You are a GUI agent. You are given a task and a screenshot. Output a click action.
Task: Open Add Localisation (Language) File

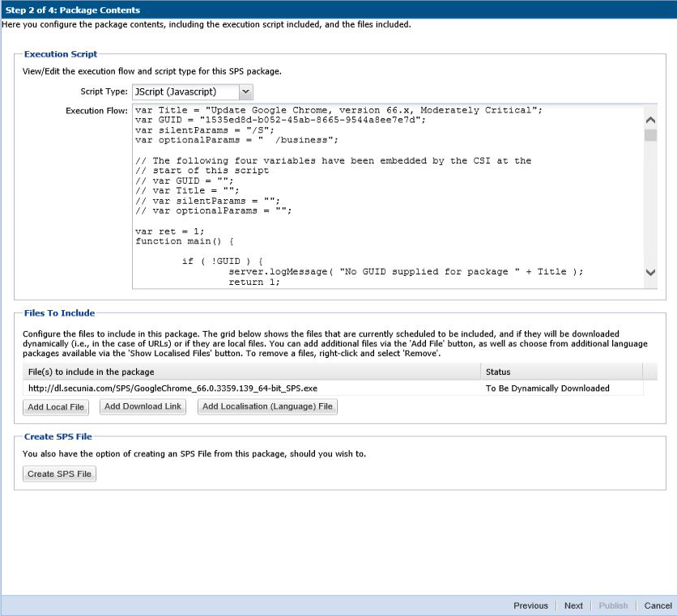point(267,406)
